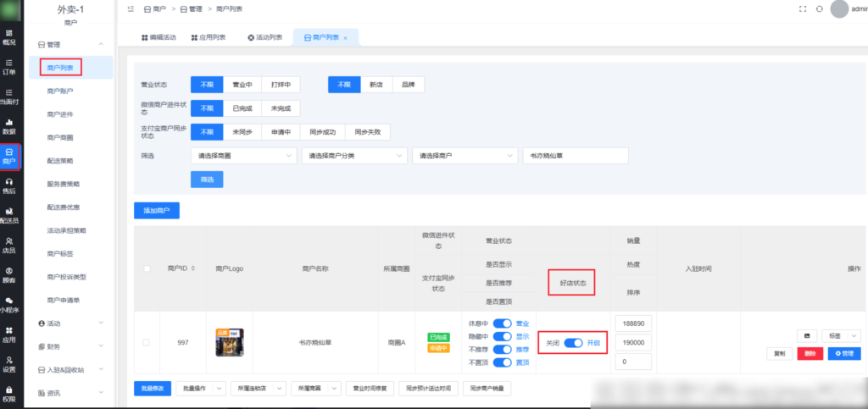Select 已完成 under 微信商户进件状态
This screenshot has width=868, height=409.
tap(242, 108)
